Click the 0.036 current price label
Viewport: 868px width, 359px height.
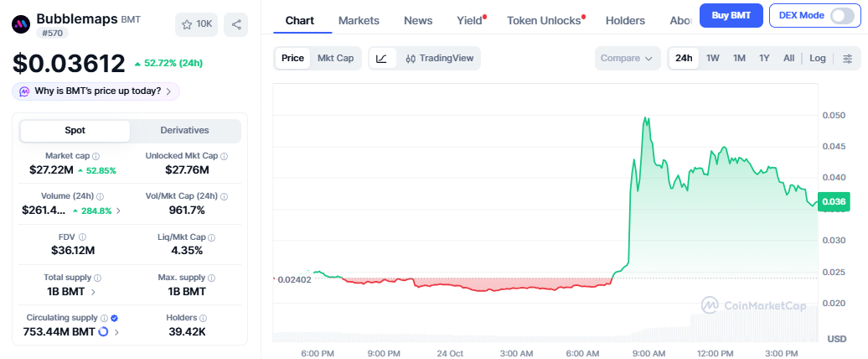833,201
